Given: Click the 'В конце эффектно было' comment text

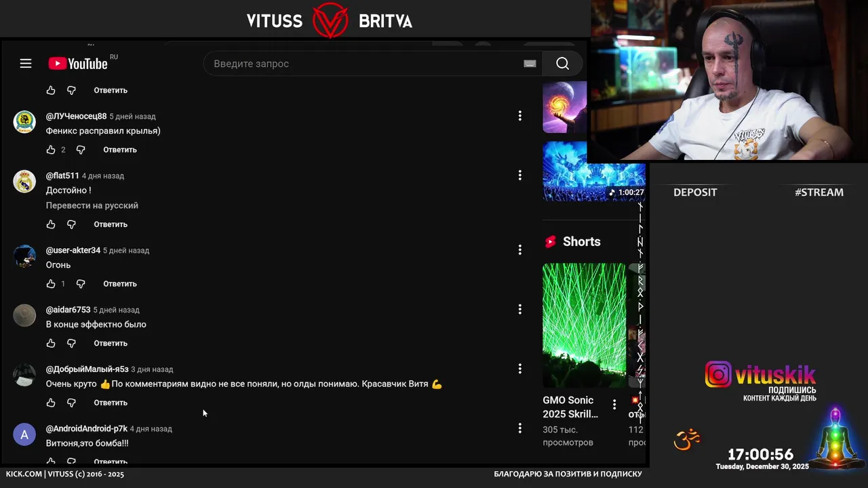Looking at the screenshot, I should 96,325.
